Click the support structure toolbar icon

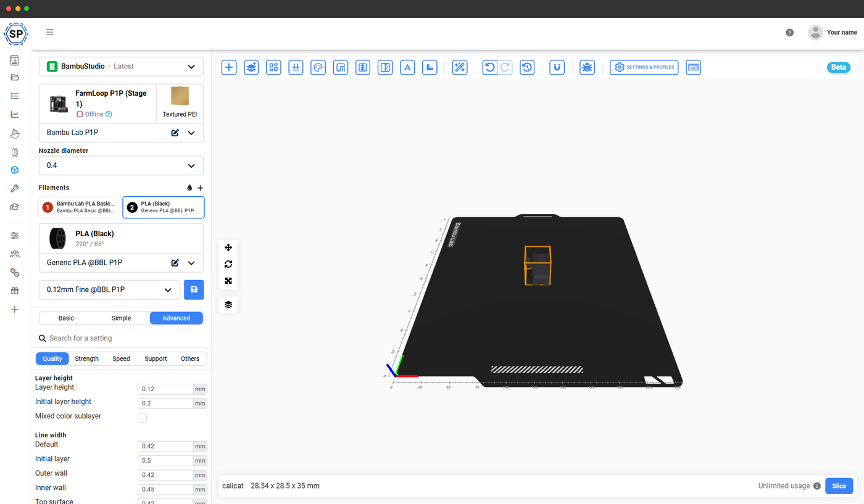(x=341, y=67)
